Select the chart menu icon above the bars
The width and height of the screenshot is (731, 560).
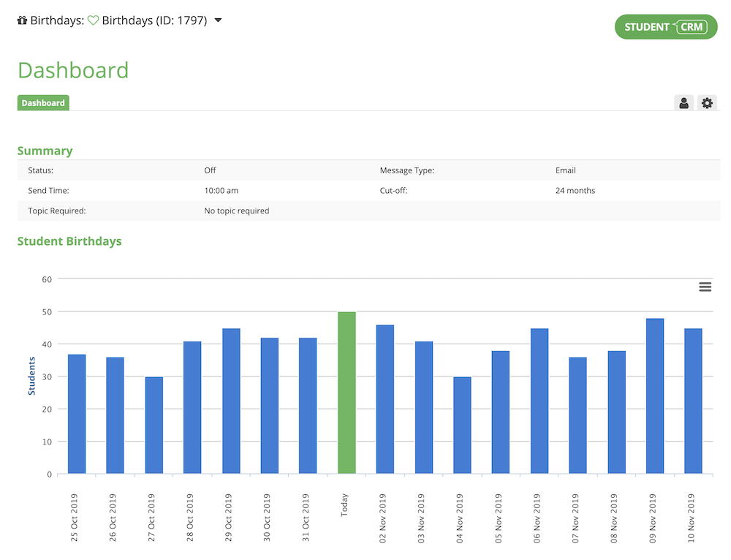pos(705,287)
